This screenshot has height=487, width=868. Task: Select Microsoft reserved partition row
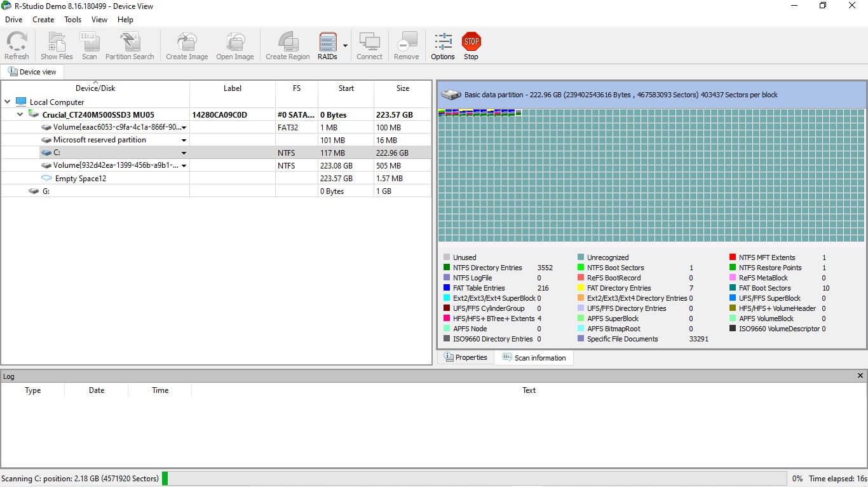[216, 140]
